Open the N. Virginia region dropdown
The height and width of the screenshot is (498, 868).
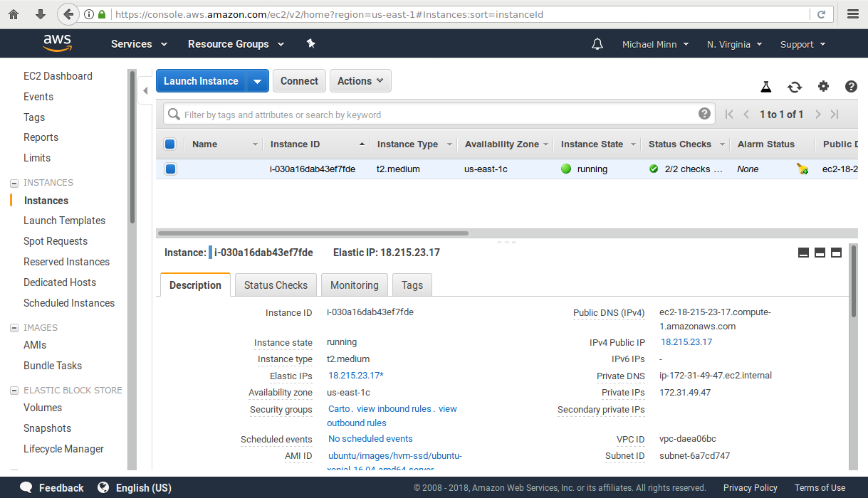(x=734, y=44)
